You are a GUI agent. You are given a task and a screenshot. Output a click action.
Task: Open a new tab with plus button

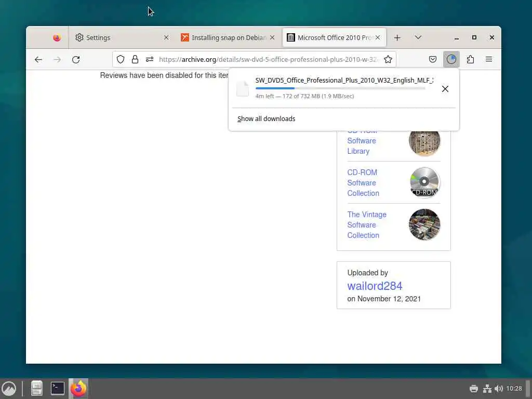[x=397, y=37]
